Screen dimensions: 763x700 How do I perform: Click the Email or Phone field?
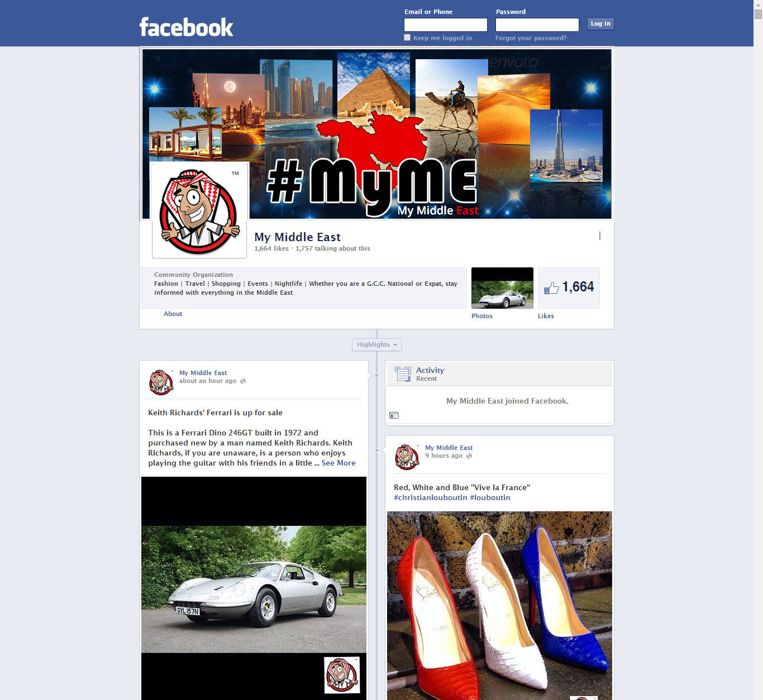pyautogui.click(x=446, y=25)
